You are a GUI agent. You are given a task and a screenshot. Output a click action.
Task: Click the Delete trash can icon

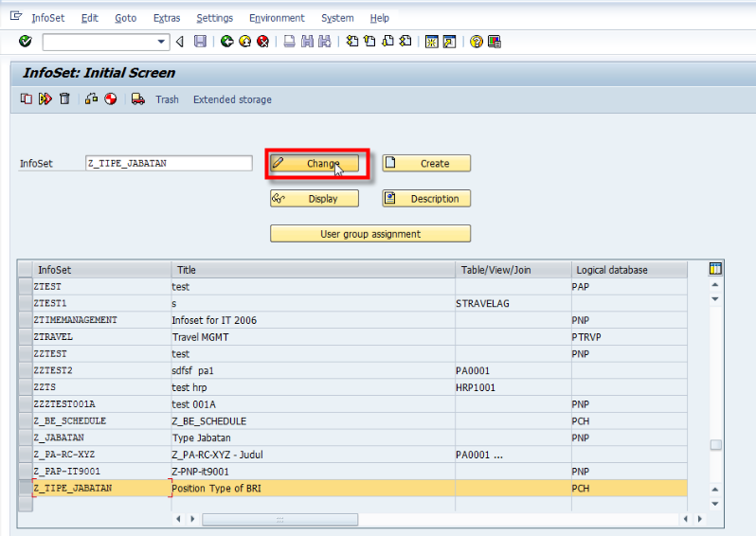coord(64,99)
